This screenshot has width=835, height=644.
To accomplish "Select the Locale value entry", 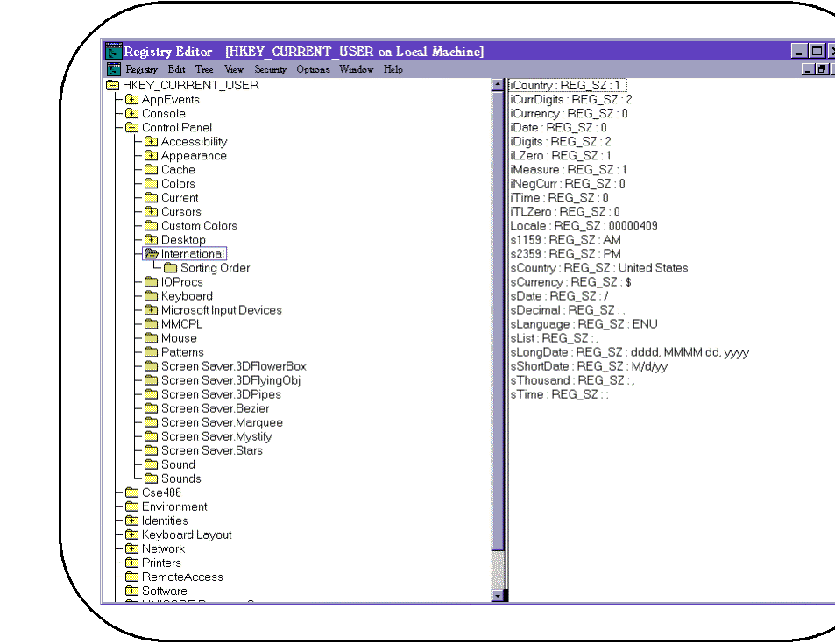I will (584, 226).
